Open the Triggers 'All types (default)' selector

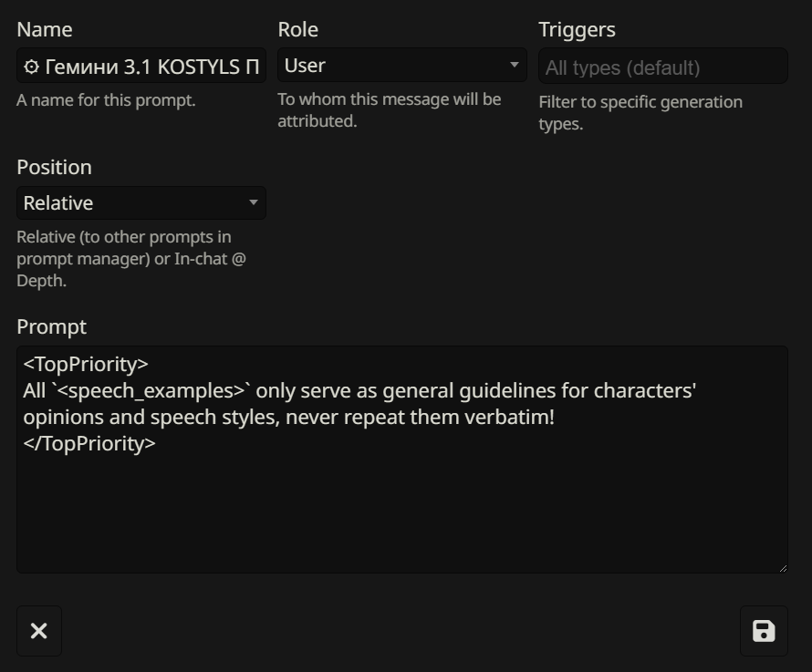(x=662, y=67)
